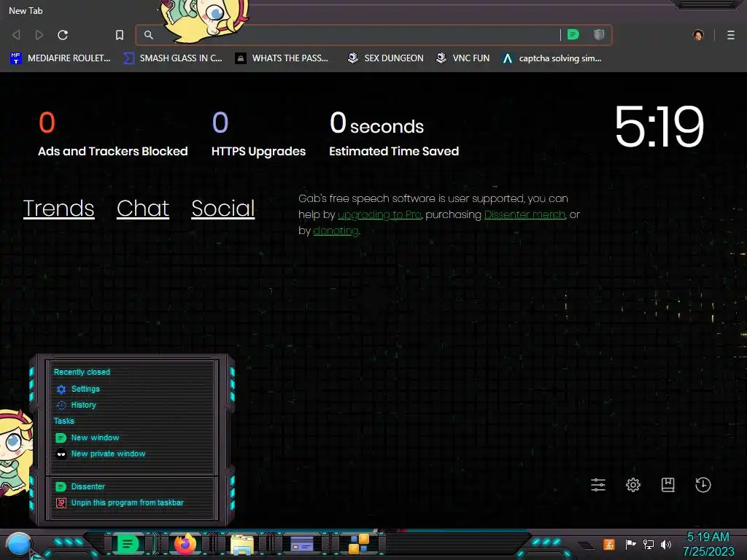
Task: Open the Start orb button
Action: 19,545
